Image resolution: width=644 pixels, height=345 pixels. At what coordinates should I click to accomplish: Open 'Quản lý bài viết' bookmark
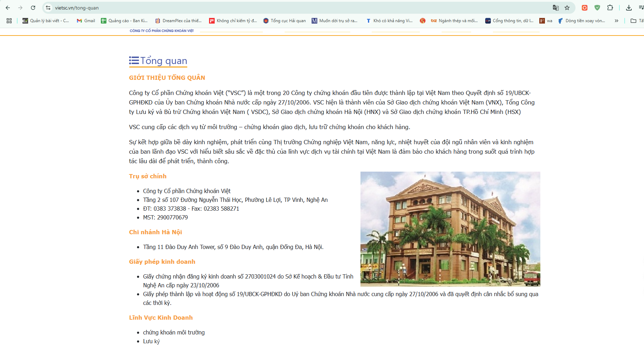[x=46, y=21]
